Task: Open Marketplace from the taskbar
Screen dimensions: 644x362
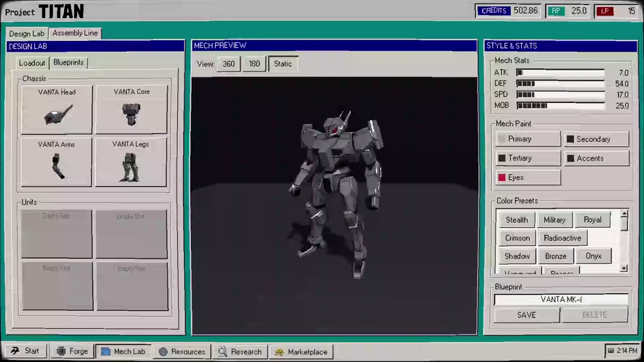Action: point(301,352)
